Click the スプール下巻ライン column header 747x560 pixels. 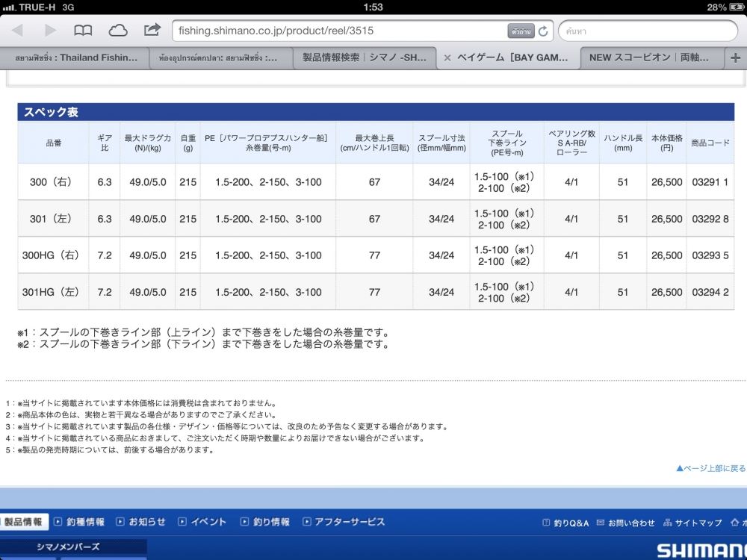(x=507, y=143)
